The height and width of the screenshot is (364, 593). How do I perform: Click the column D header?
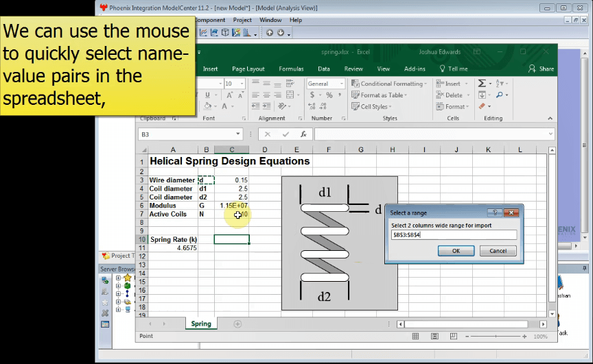(264, 150)
